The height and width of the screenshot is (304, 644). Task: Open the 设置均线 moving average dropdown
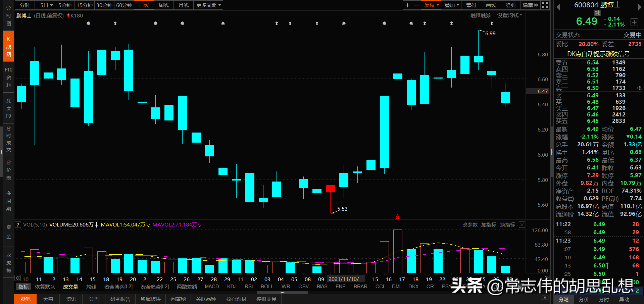509,15
